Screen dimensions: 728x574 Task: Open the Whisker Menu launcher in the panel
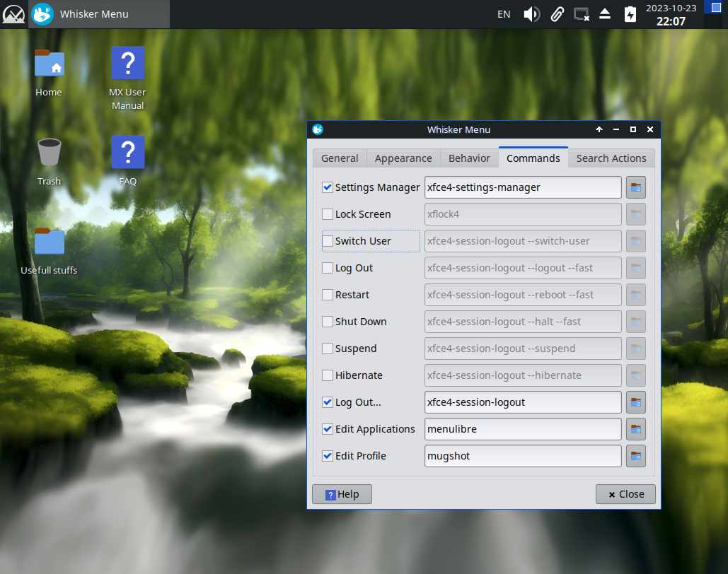tap(99, 14)
